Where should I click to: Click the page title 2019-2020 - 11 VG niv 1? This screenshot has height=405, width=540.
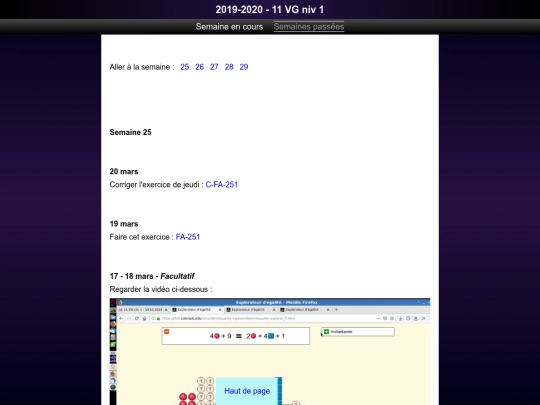tap(270, 10)
